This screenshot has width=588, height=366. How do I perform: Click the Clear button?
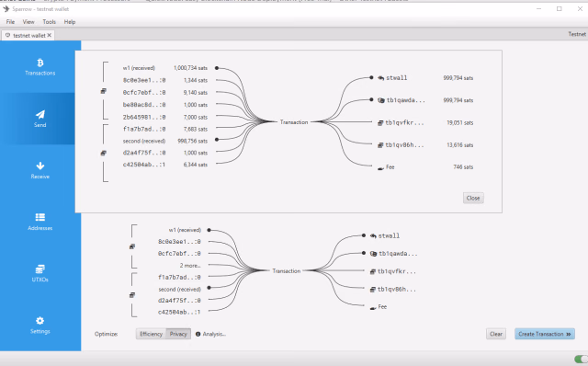496,334
